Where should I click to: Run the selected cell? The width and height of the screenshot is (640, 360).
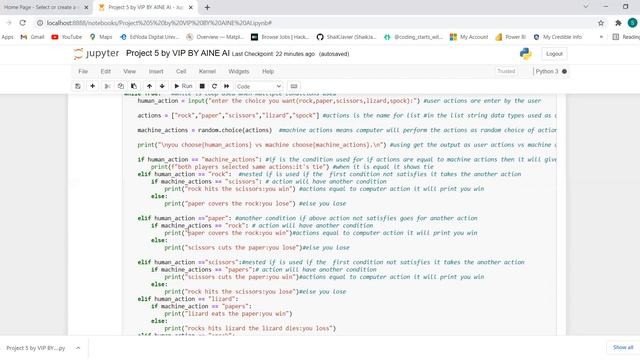(x=183, y=86)
